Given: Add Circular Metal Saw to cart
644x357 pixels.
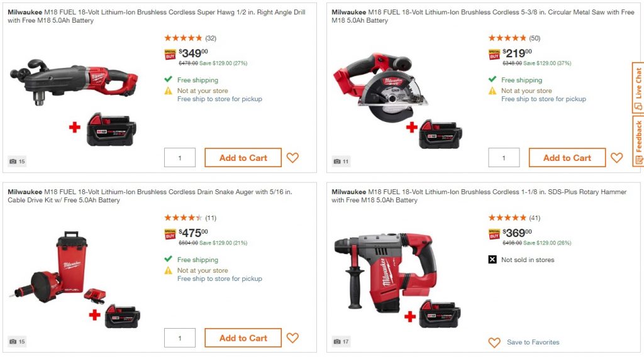Looking at the screenshot, I should pyautogui.click(x=567, y=158).
